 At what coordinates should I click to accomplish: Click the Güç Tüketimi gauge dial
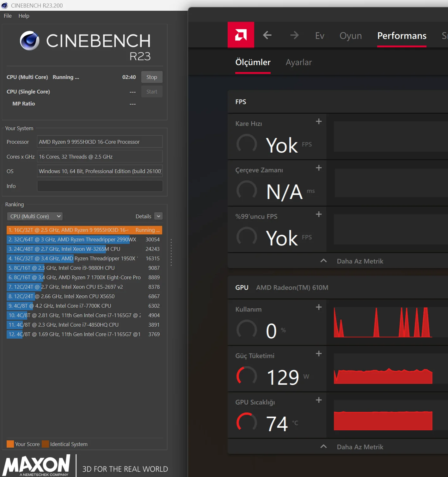point(247,376)
